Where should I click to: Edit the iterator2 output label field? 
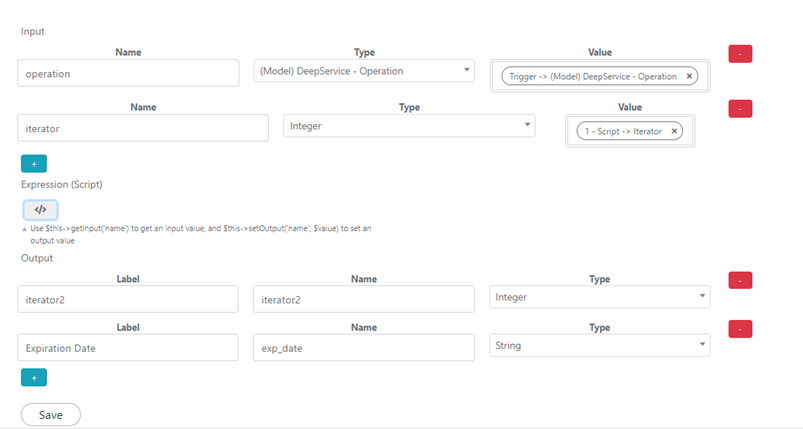(128, 299)
